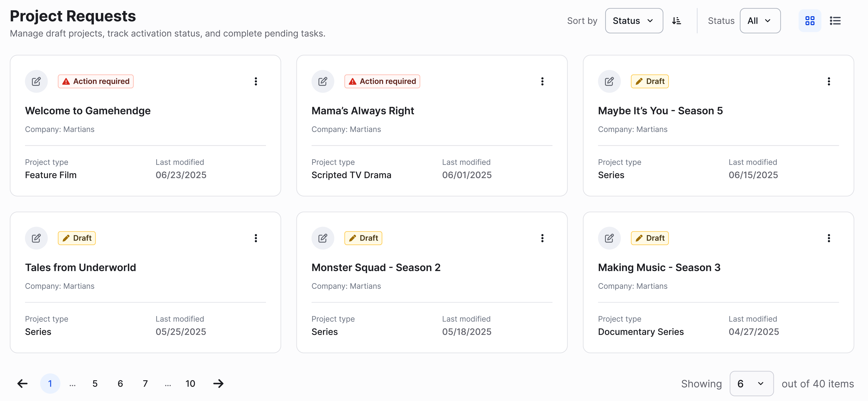Open the Status filter All dropdown
This screenshot has width=868, height=401.
point(760,20)
